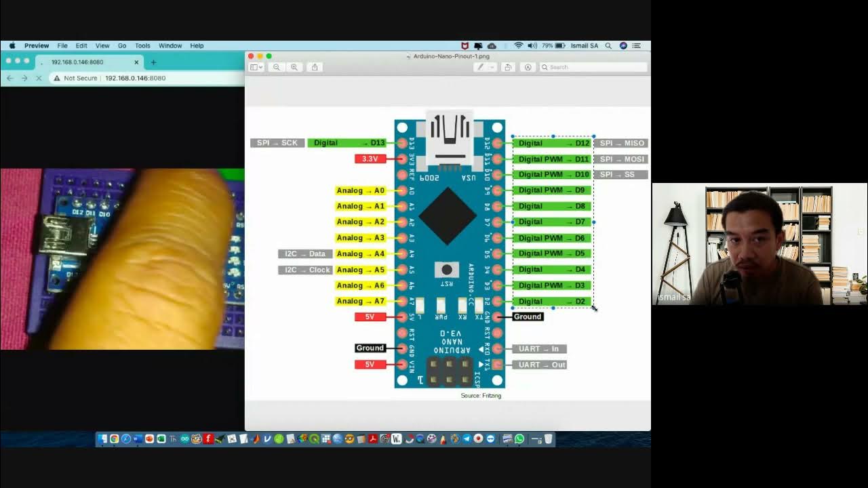Click the webcam video stream in browser

point(122,259)
